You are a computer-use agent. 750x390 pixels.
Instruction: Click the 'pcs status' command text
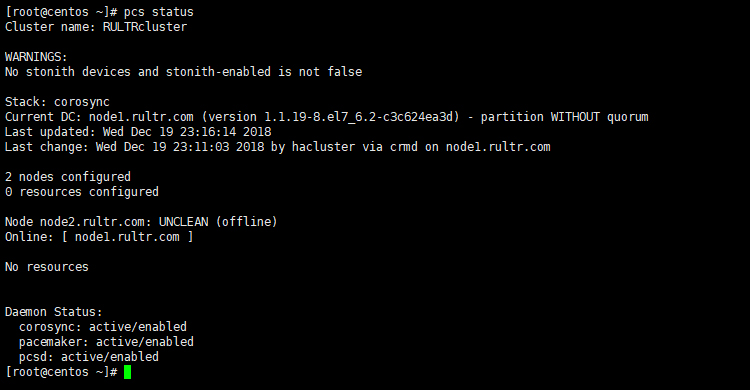click(x=159, y=12)
